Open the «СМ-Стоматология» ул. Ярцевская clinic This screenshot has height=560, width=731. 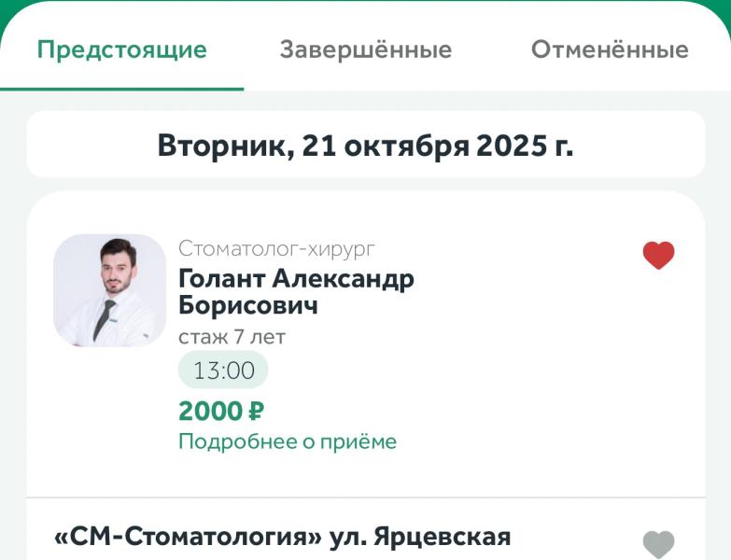coord(283,538)
